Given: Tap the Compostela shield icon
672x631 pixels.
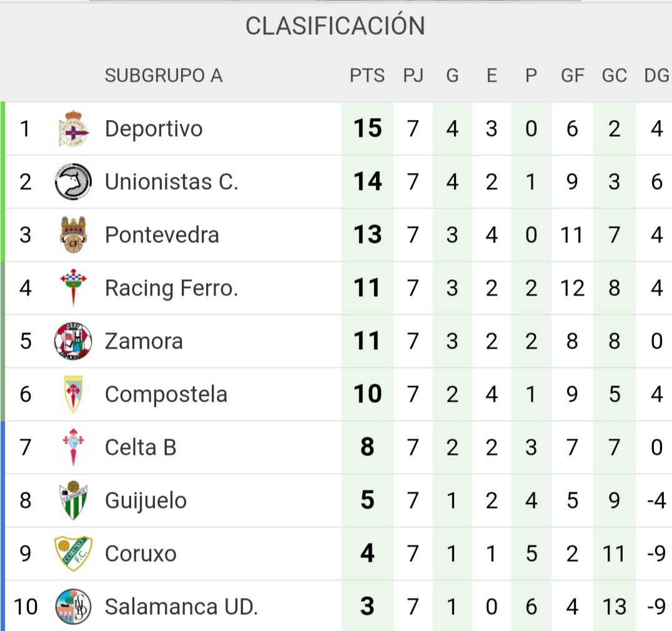Looking at the screenshot, I should [x=74, y=394].
